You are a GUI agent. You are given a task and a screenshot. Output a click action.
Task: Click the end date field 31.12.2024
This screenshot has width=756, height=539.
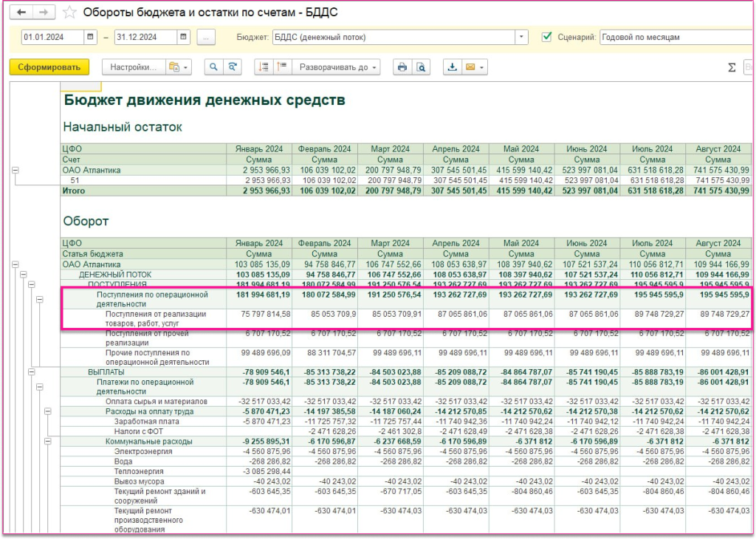(145, 37)
